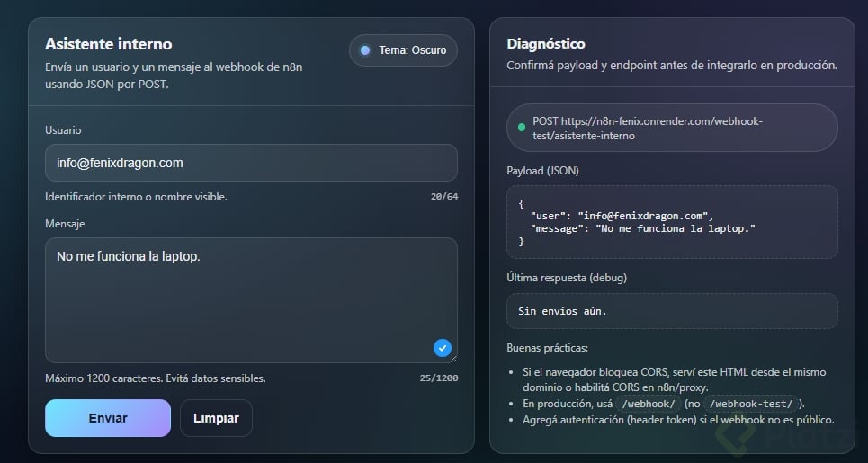Click the 25/1200 message character counter
This screenshot has height=463, width=868.
click(439, 378)
